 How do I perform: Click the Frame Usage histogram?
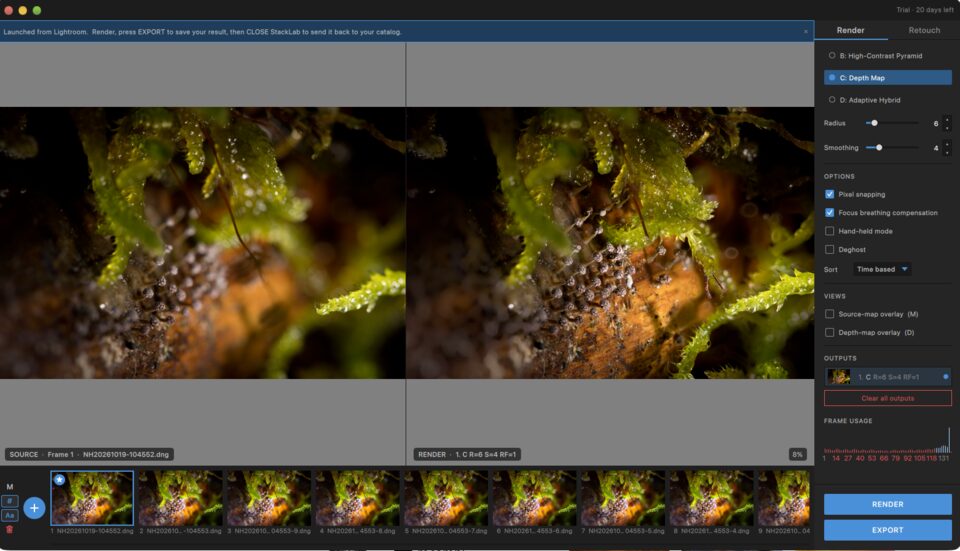tap(887, 442)
